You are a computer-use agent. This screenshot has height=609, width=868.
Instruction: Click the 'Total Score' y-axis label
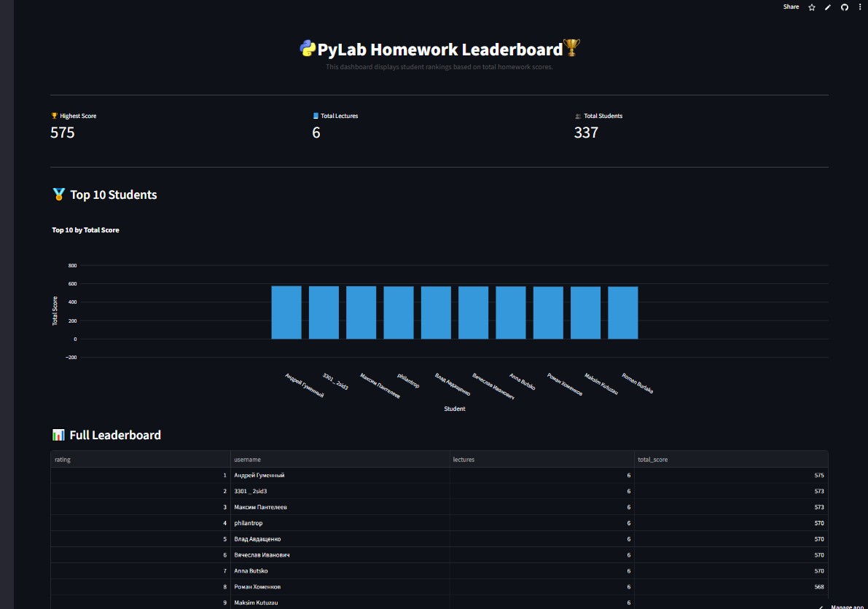[55, 311]
